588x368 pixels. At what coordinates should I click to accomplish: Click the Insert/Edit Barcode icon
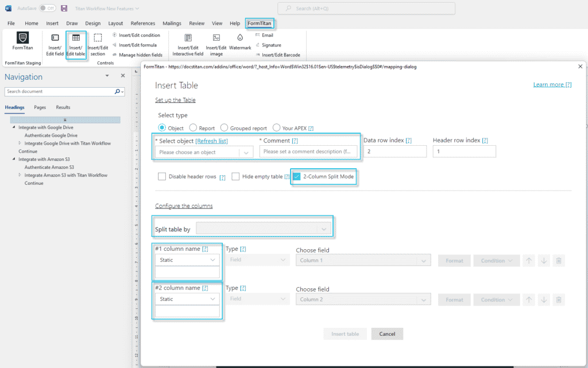coord(257,55)
